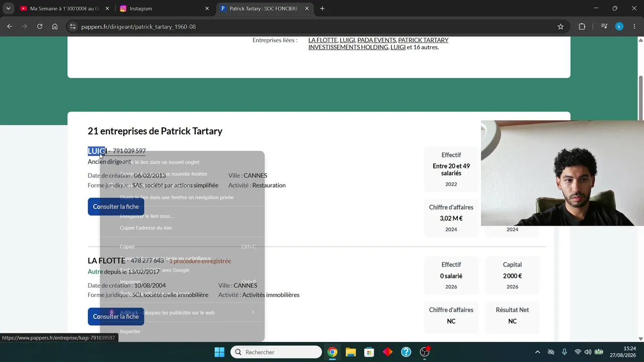Open the LA FLOTTE linked company link
Screen dimensions: 644x362
click(x=323, y=40)
